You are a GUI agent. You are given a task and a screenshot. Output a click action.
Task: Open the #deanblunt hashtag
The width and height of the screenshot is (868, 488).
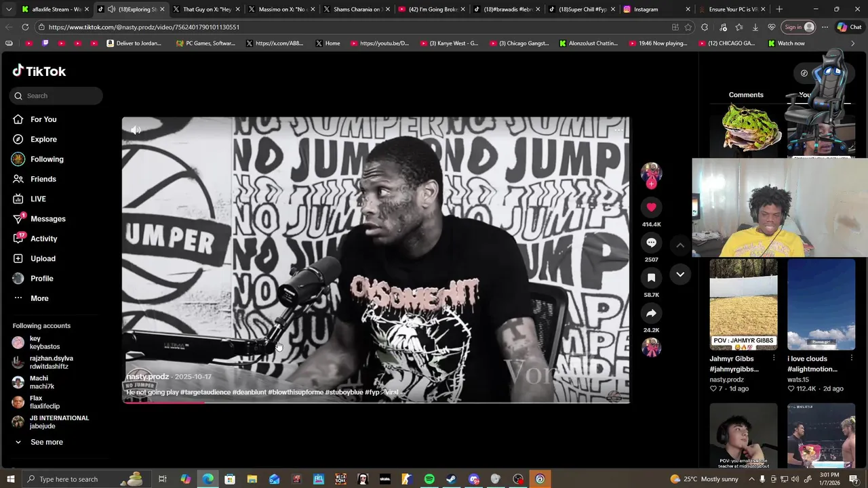(249, 392)
